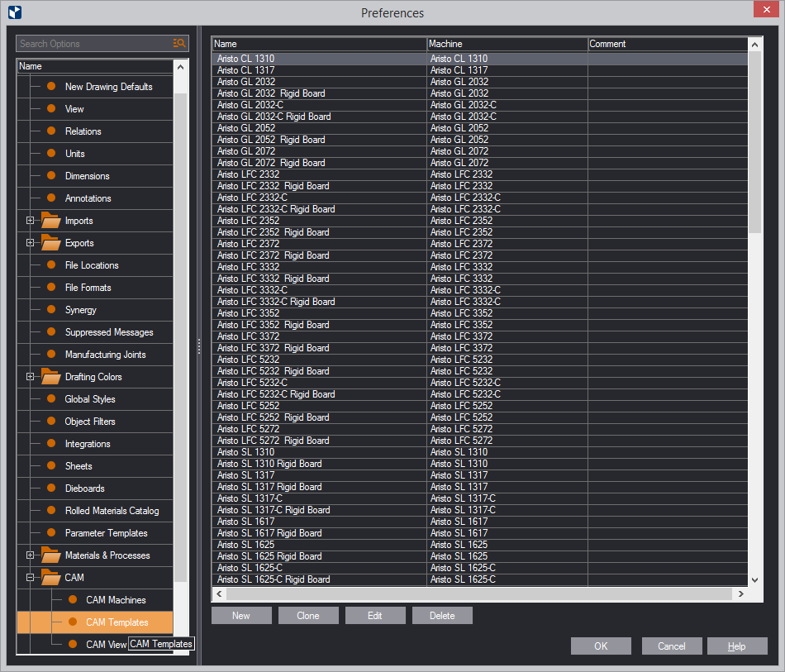
Task: Select Aristo SL 1625-C Rigid Board row
Action: (x=479, y=579)
